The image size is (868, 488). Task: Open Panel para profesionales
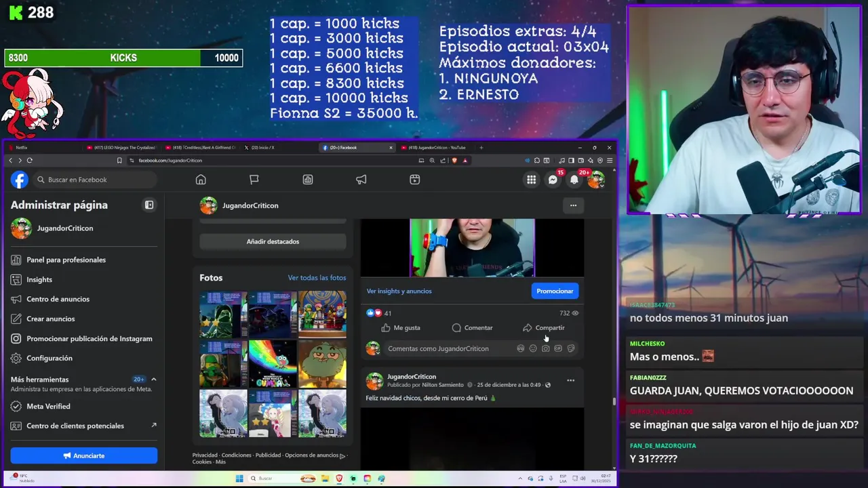83,260
